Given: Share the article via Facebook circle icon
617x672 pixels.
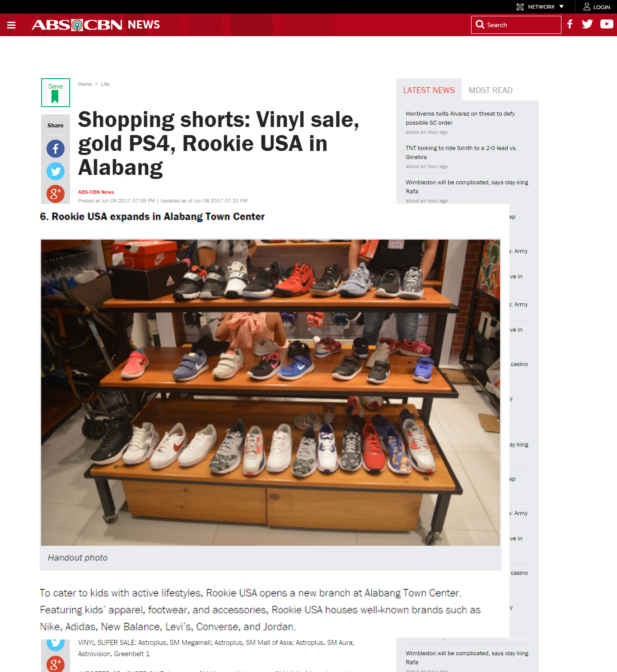Looking at the screenshot, I should (56, 149).
